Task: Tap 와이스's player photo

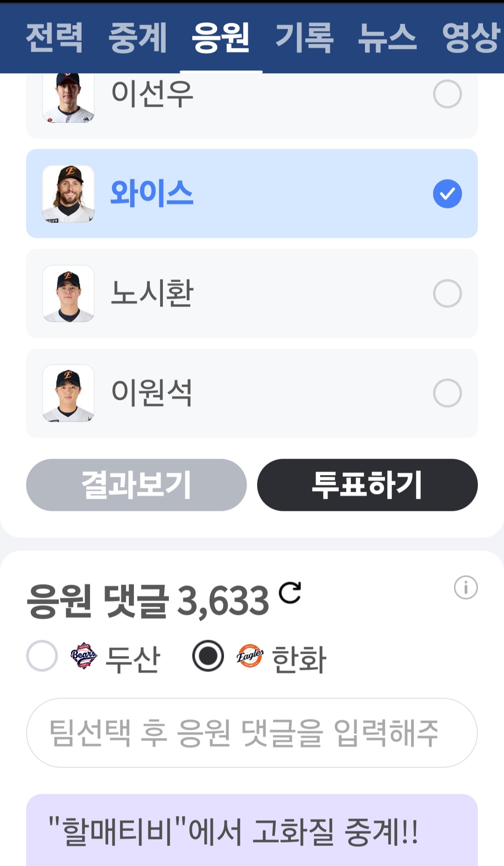Action: tap(69, 194)
